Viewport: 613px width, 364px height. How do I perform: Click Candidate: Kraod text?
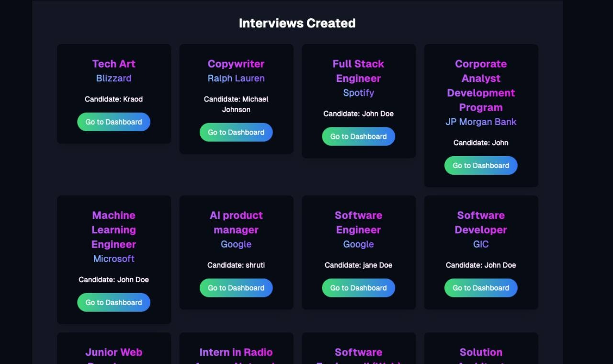pyautogui.click(x=114, y=99)
